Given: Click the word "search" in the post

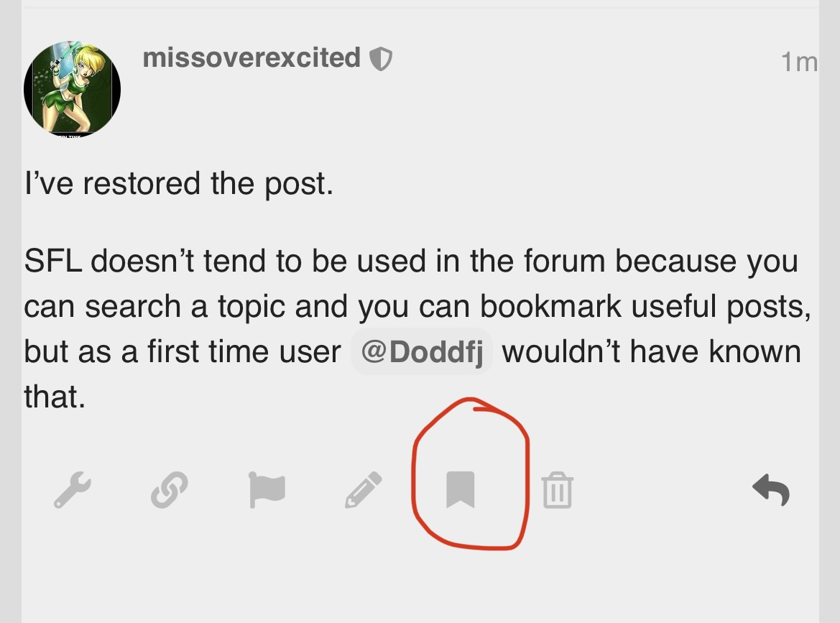Looking at the screenshot, I should [x=133, y=306].
